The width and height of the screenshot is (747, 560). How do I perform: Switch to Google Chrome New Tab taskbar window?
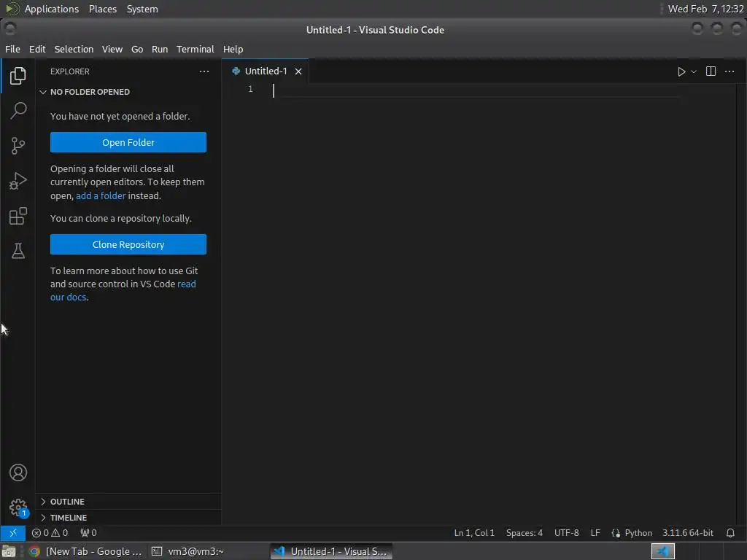pos(86,551)
